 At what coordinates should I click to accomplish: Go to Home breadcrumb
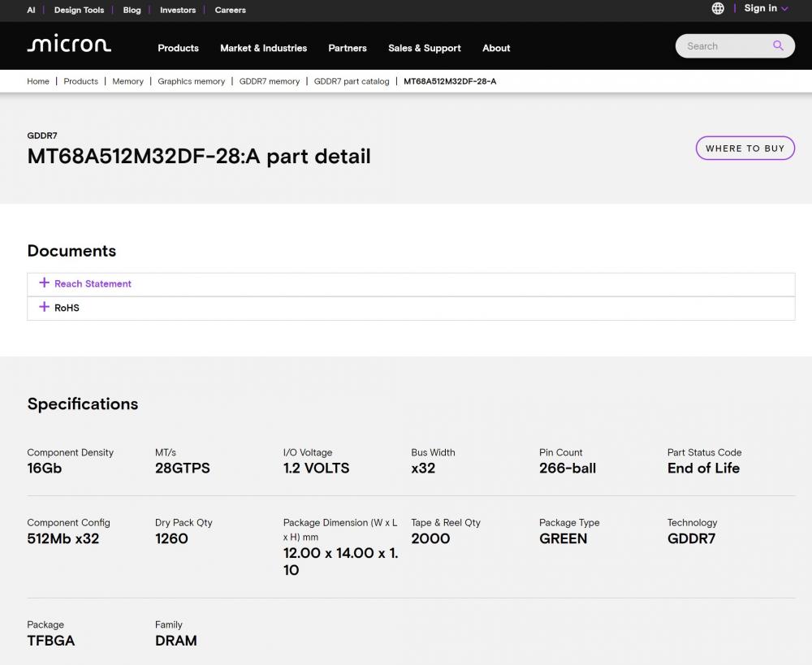[38, 81]
